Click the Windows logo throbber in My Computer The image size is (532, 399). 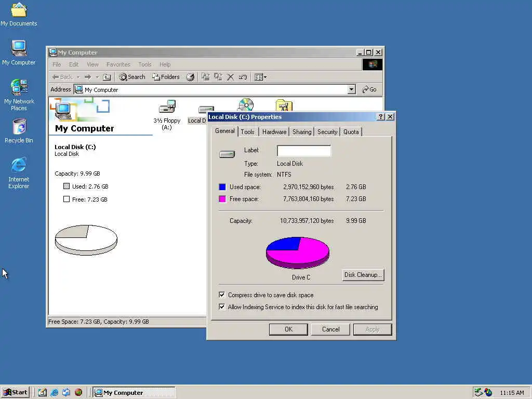click(x=372, y=64)
